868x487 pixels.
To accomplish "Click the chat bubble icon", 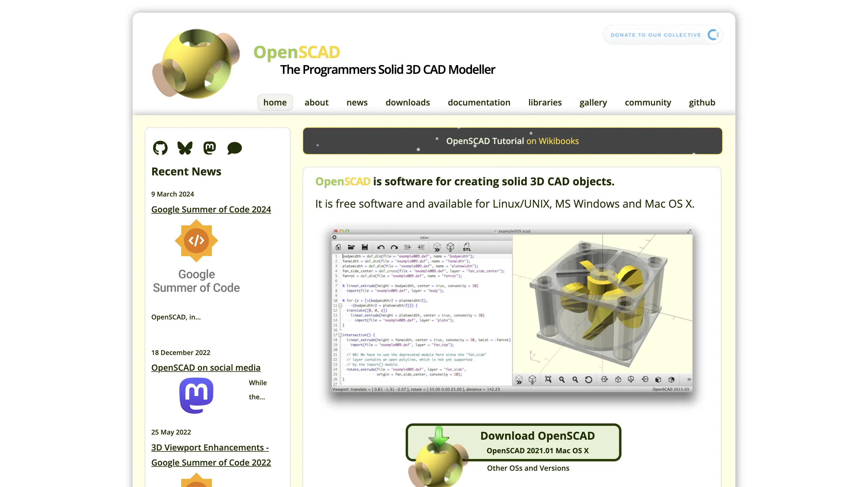I will point(234,148).
